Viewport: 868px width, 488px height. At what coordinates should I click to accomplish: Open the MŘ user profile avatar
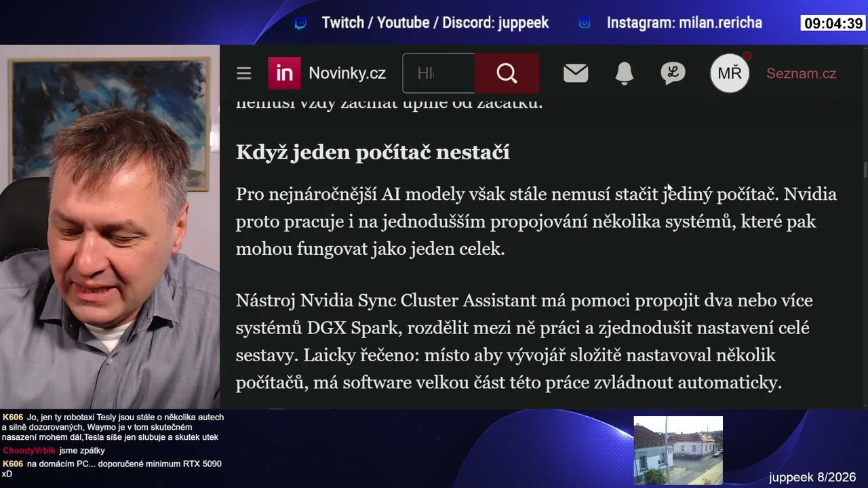tap(730, 73)
